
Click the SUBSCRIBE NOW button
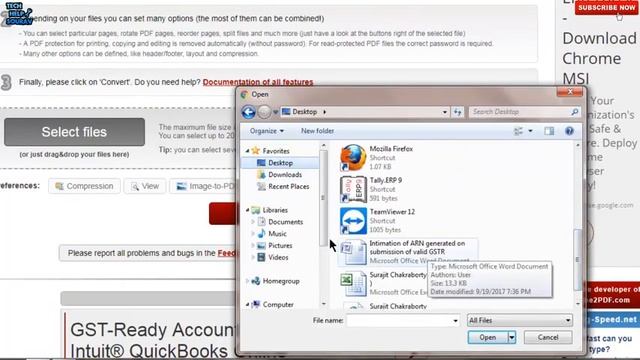607,8
